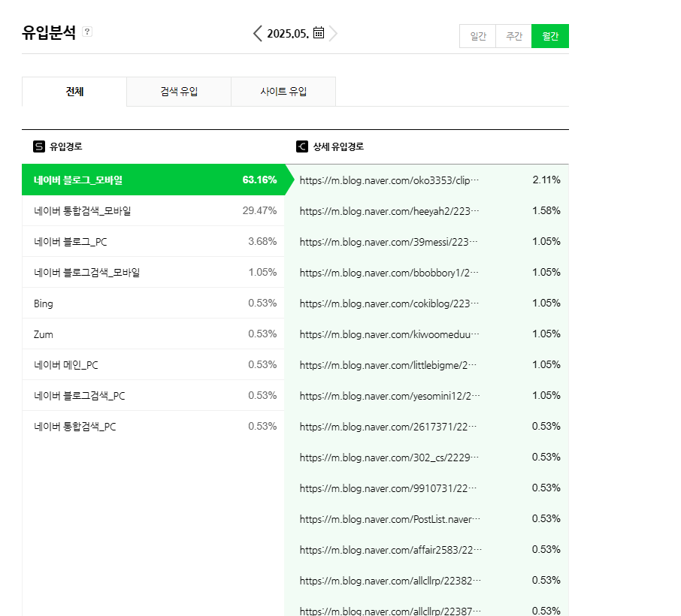Open the calendar date picker icon

tap(319, 32)
